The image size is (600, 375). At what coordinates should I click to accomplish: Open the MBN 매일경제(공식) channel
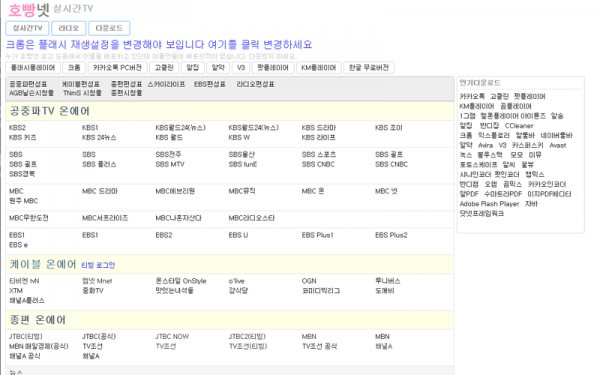click(x=39, y=346)
